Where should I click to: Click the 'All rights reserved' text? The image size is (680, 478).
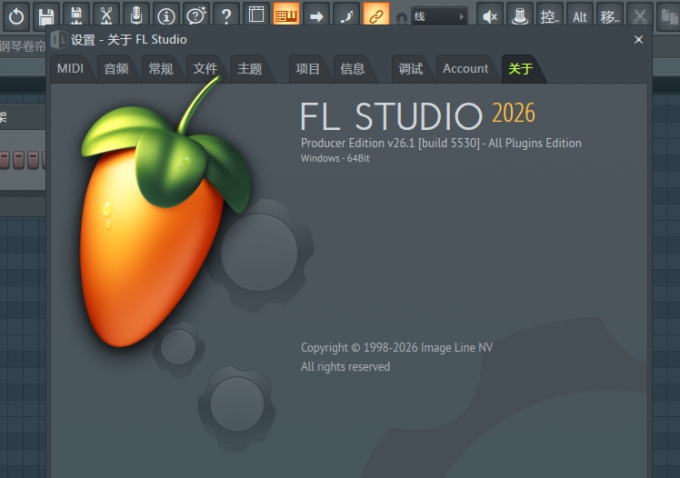(x=346, y=367)
